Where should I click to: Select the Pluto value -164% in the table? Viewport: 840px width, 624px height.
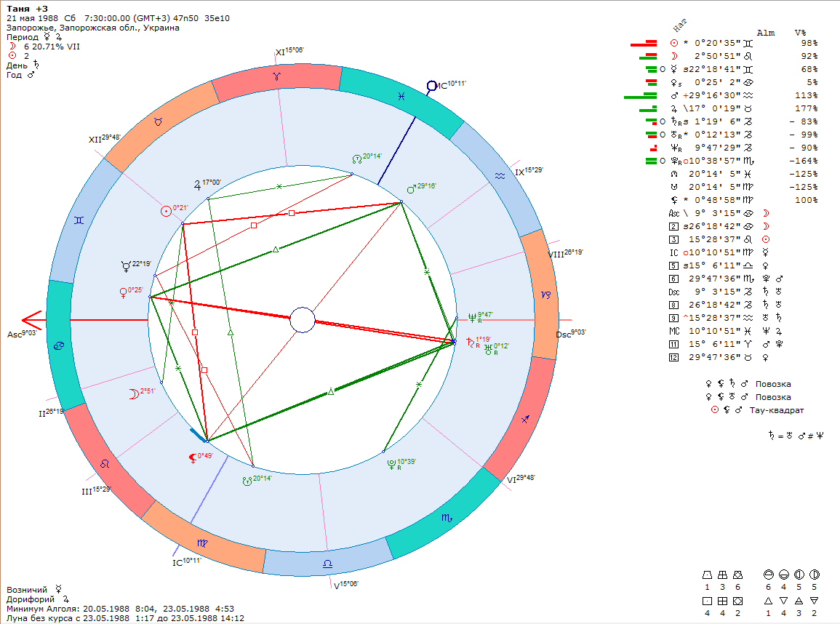coord(804,161)
